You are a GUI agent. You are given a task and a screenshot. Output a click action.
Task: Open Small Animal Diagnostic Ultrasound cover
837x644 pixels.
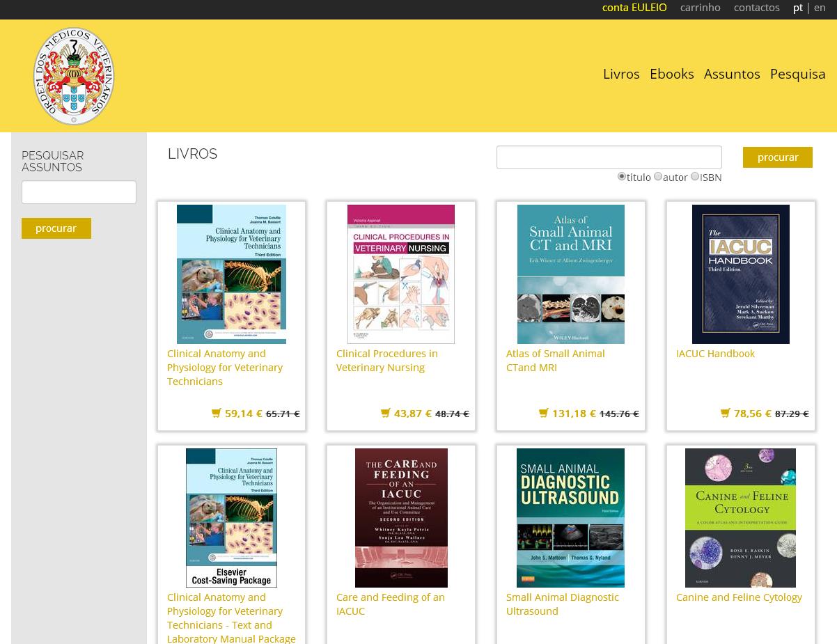[571, 518]
